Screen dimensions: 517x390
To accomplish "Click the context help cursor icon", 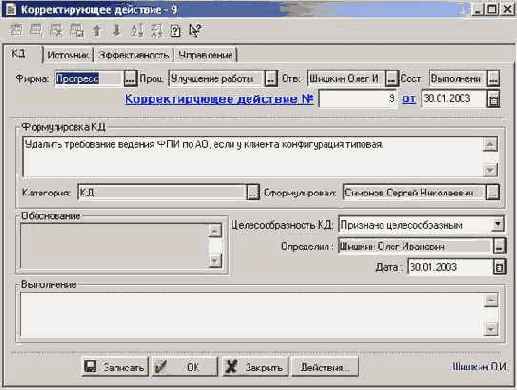I will click(x=195, y=31).
